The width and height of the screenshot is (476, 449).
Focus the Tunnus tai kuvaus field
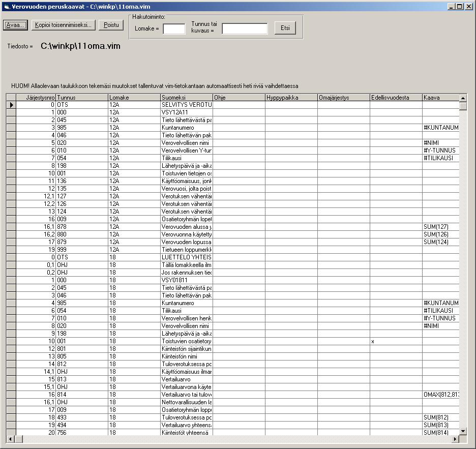click(x=245, y=29)
